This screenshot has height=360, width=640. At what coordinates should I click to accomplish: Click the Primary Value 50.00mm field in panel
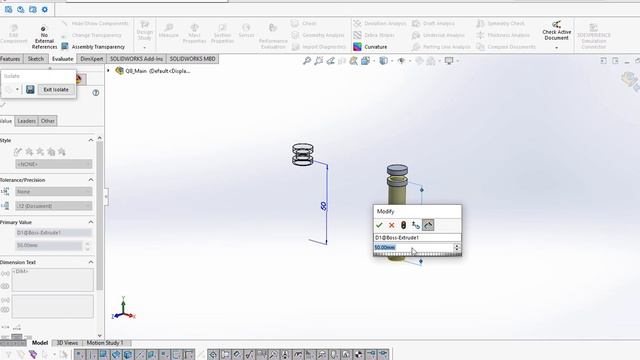point(49,245)
